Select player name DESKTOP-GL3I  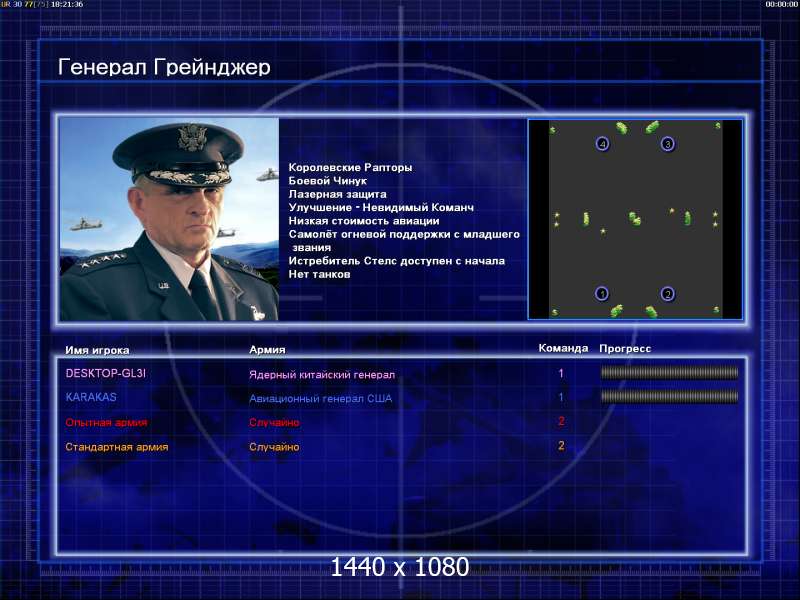pyautogui.click(x=106, y=373)
